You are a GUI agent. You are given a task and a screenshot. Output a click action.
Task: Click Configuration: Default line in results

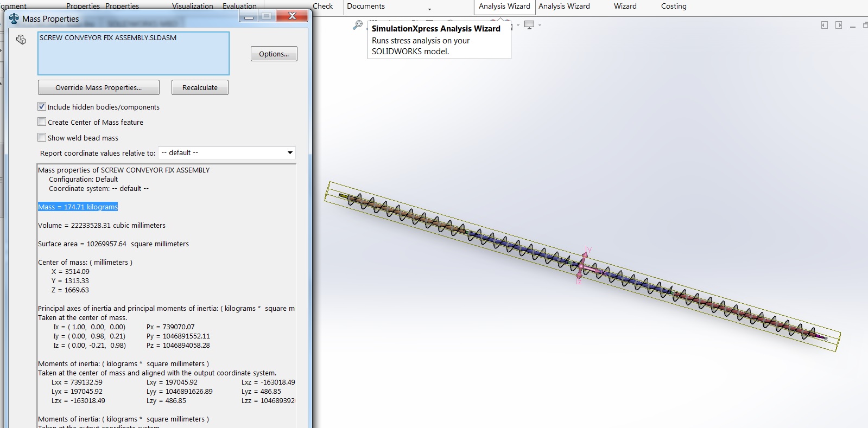tap(83, 179)
